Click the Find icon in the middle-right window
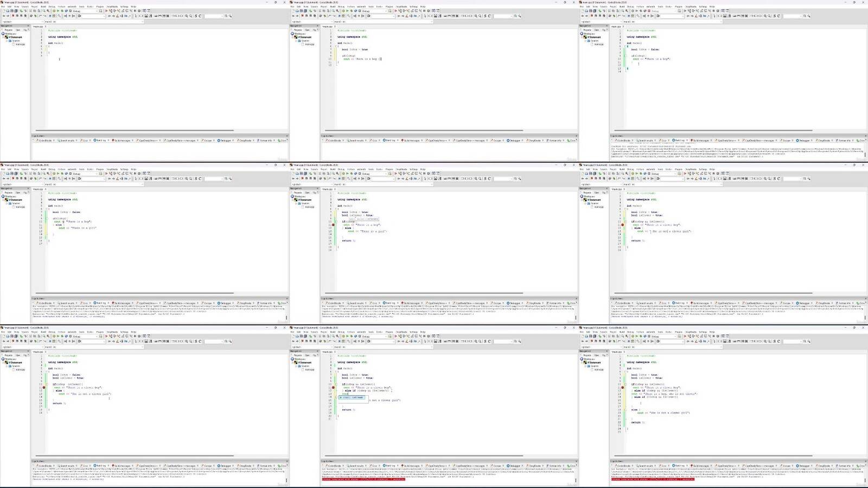Screen dimensions: 868x488 coord(622,174)
